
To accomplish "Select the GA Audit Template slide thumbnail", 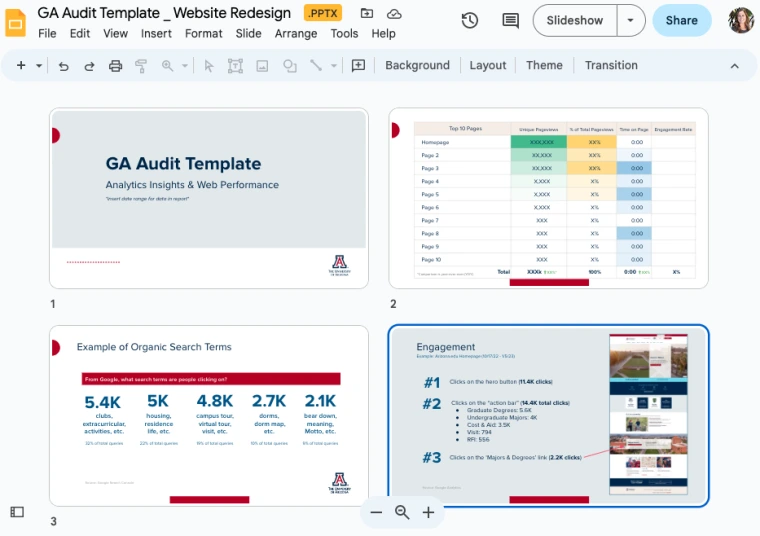I will 209,198.
